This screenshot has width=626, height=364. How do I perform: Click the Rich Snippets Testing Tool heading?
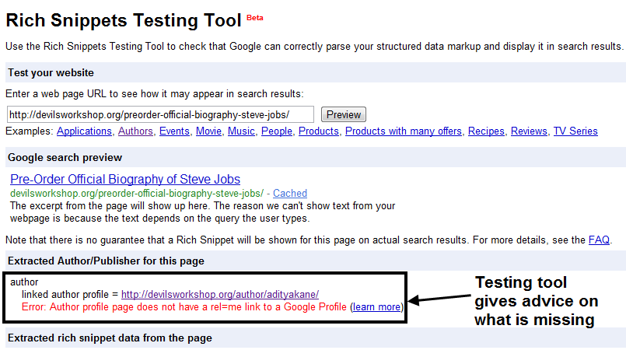124,20
